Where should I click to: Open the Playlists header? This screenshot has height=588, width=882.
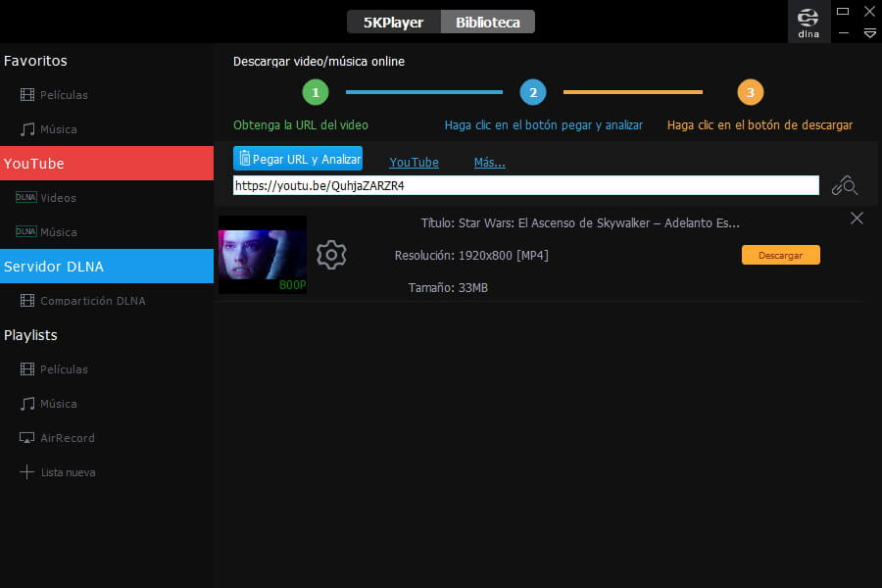[x=30, y=335]
